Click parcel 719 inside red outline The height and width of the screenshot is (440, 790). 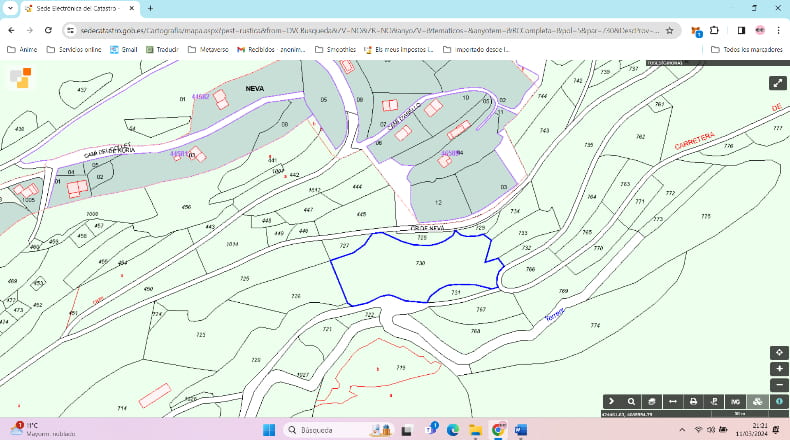point(401,367)
